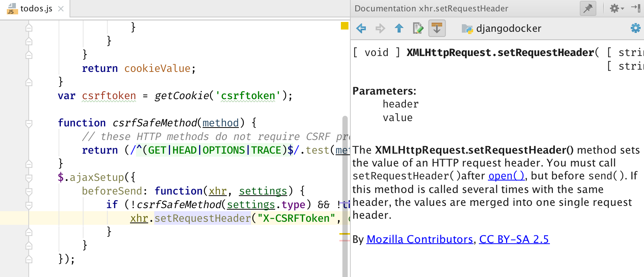Go back in the documentation history
644x277 pixels.
point(361,28)
